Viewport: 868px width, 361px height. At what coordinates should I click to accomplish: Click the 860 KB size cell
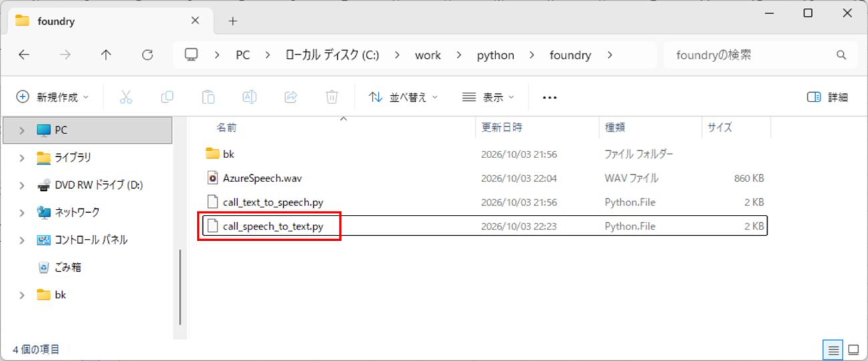coord(748,178)
